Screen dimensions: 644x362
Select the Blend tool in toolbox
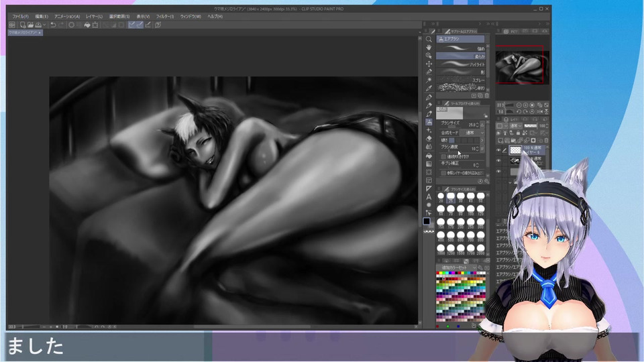pyautogui.click(x=429, y=147)
